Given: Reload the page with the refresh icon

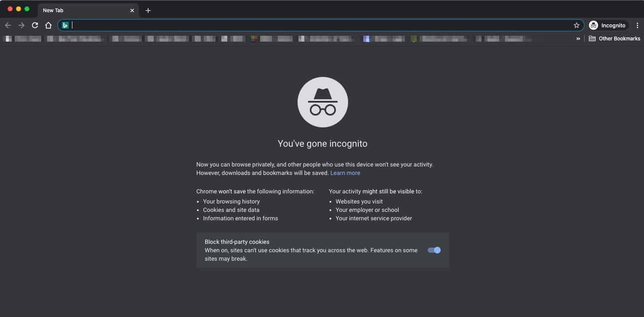Looking at the screenshot, I should pyautogui.click(x=35, y=25).
